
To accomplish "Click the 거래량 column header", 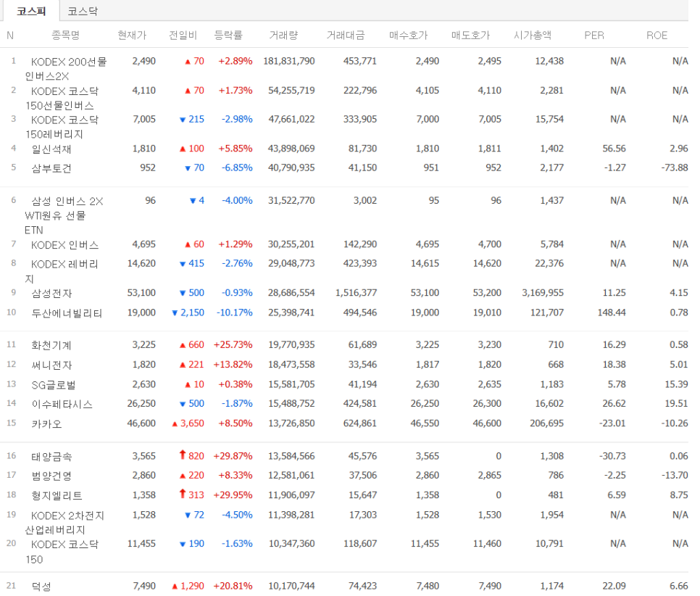I will point(283,35).
